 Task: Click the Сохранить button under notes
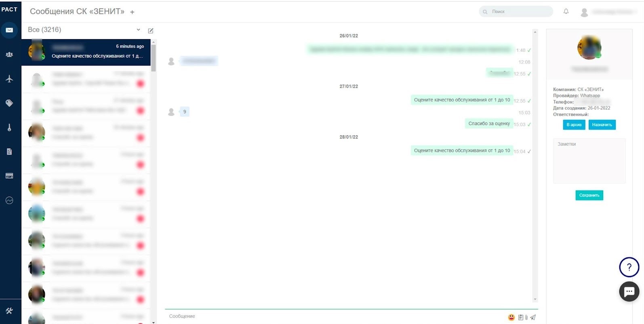[589, 195]
